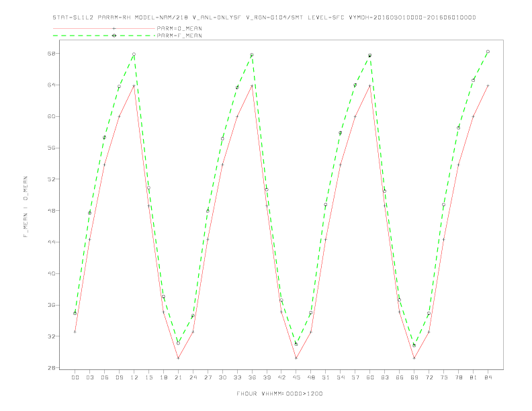
Task: Click the y-axis tick label 28
Action: tap(51, 367)
